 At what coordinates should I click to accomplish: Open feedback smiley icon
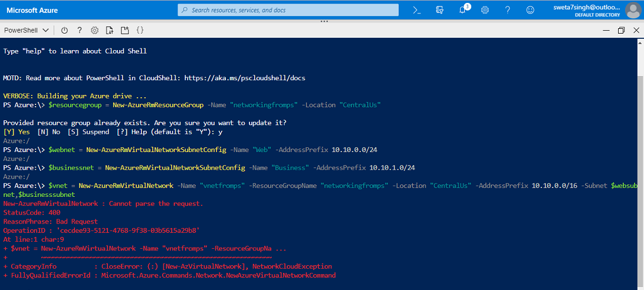click(531, 10)
